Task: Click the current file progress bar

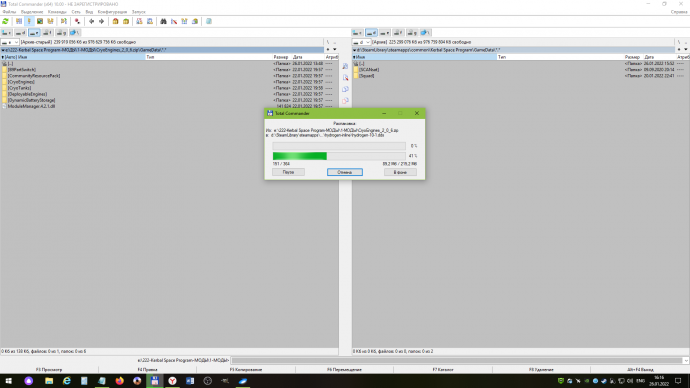Action: click(x=339, y=146)
